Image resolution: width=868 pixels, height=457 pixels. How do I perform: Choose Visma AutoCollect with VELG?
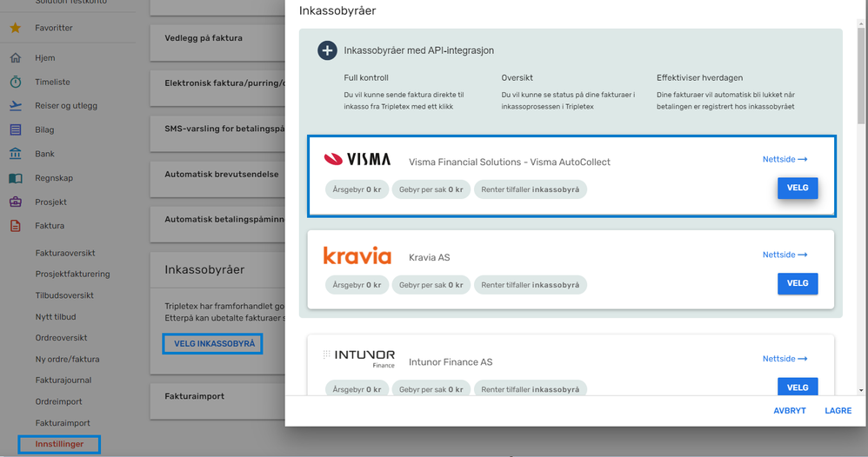pyautogui.click(x=798, y=189)
